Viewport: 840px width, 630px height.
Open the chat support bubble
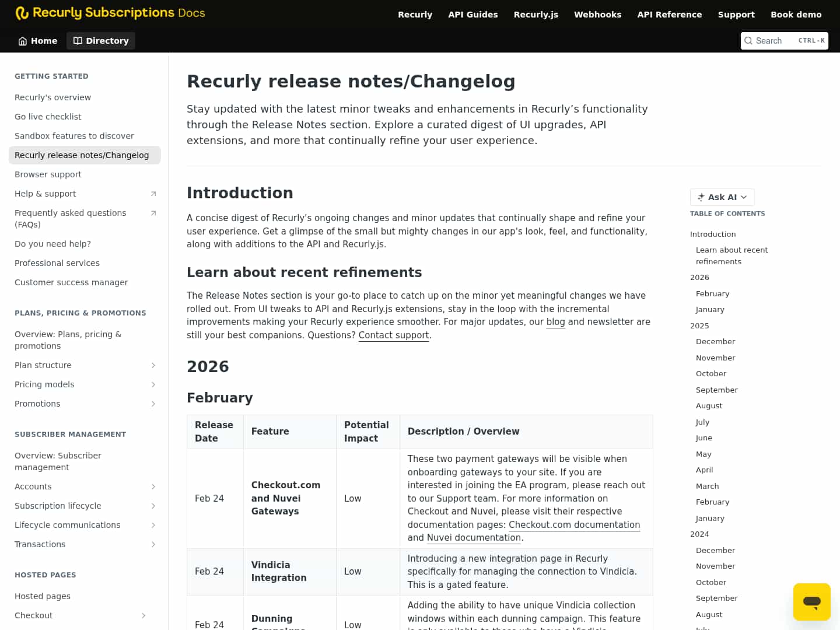[811, 601]
